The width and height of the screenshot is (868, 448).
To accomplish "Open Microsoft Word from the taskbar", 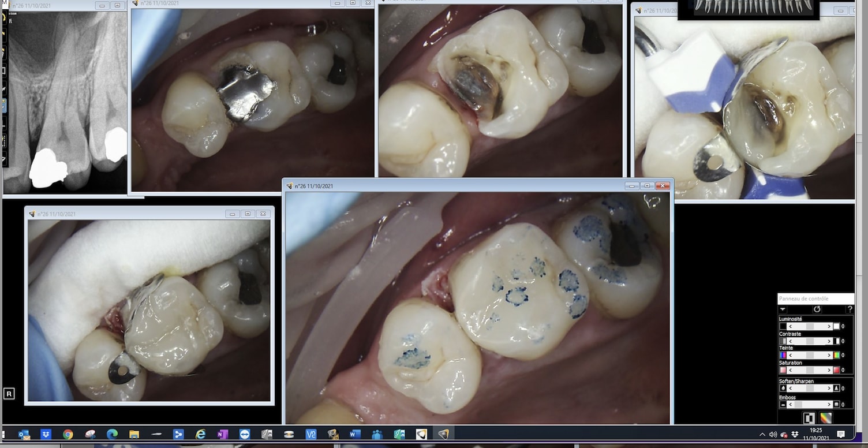I will click(x=354, y=434).
